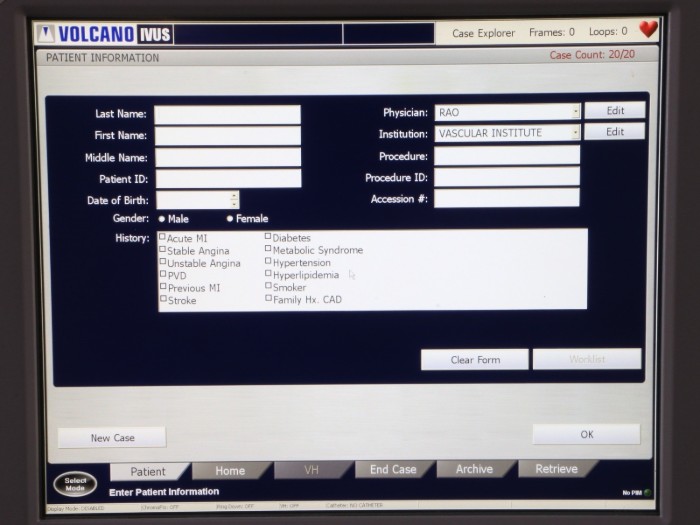Click the Clear Form button

point(474,360)
